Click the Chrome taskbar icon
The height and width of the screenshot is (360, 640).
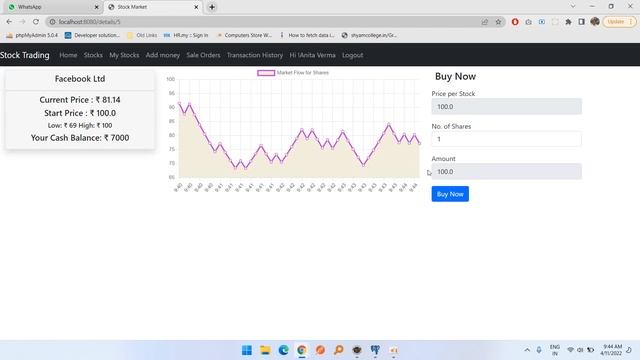(302, 350)
